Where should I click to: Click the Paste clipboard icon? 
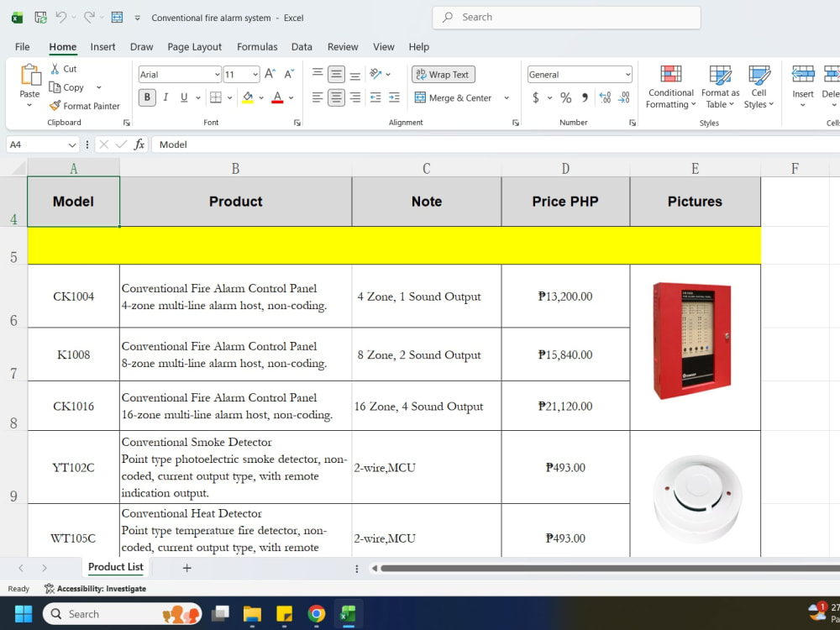click(x=30, y=75)
